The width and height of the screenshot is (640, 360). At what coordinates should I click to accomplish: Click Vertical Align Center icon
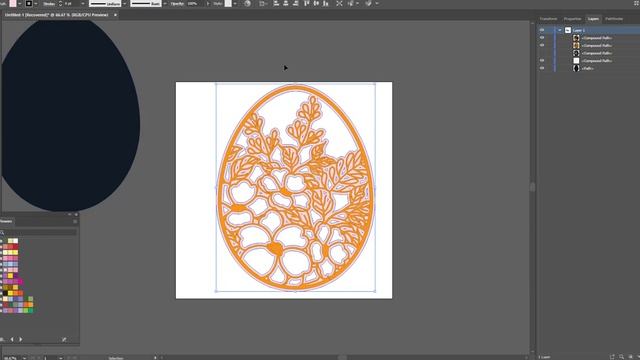tap(316, 3)
